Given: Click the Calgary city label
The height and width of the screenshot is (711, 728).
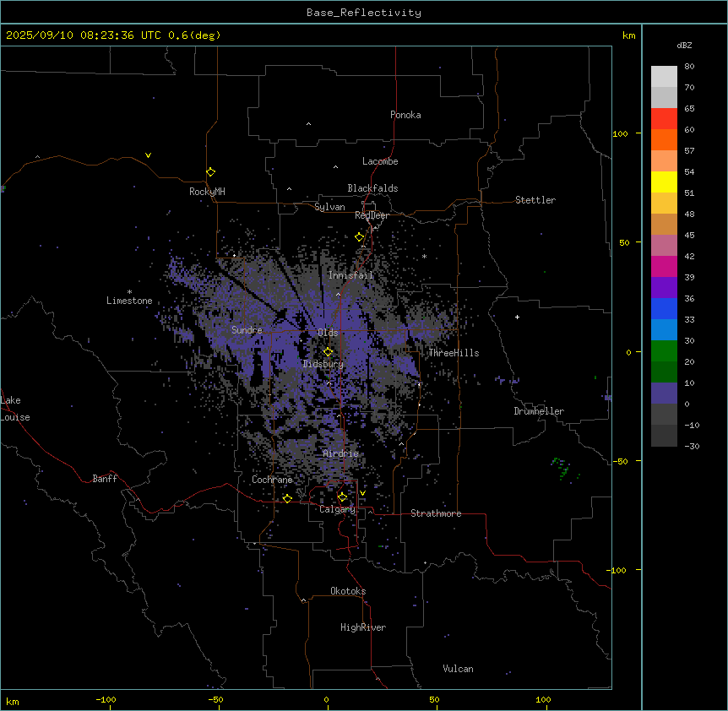Looking at the screenshot, I should tap(337, 509).
